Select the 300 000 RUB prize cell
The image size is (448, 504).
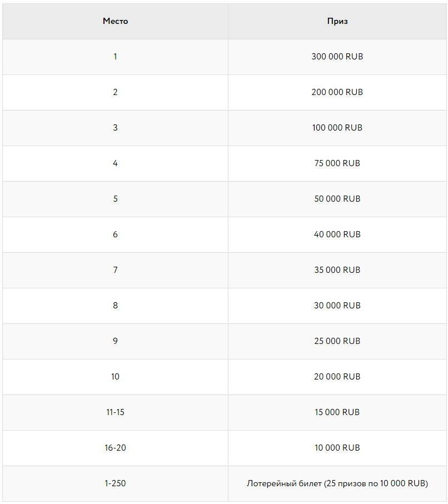tap(337, 57)
